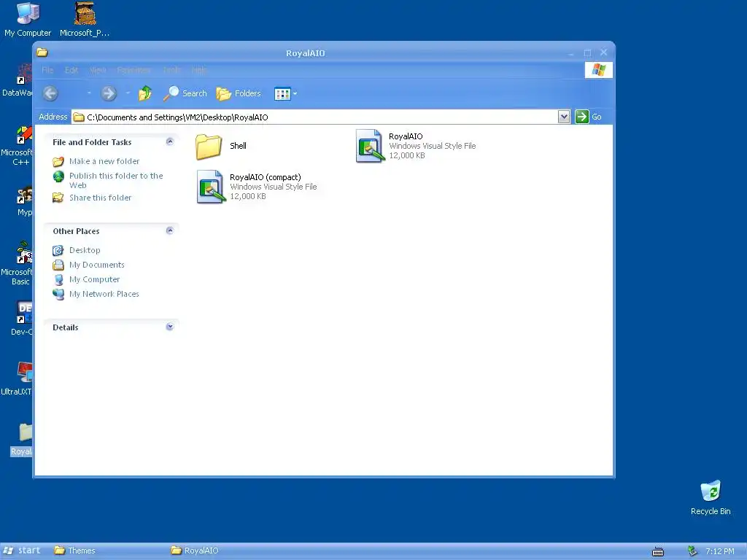Click Publish this folder to the Web
Image resolution: width=747 pixels, height=560 pixels.
(116, 181)
